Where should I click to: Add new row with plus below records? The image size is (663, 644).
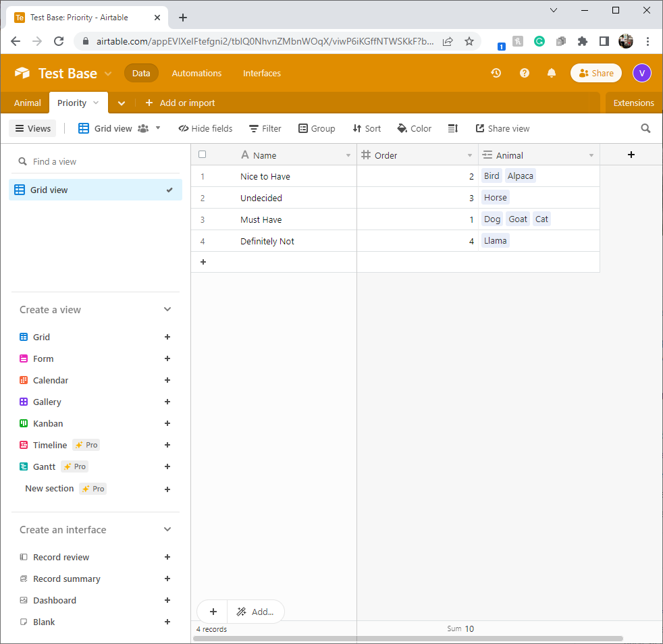coord(203,262)
